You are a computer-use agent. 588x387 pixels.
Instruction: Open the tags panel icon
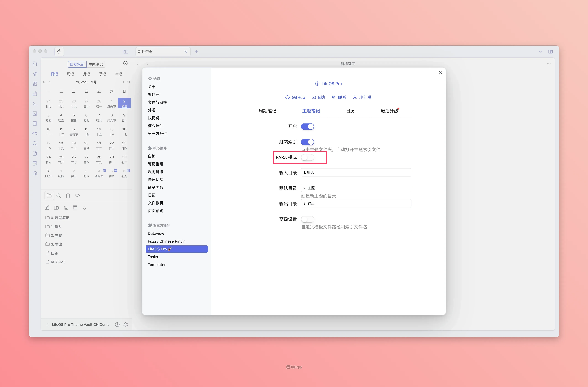tap(77, 196)
